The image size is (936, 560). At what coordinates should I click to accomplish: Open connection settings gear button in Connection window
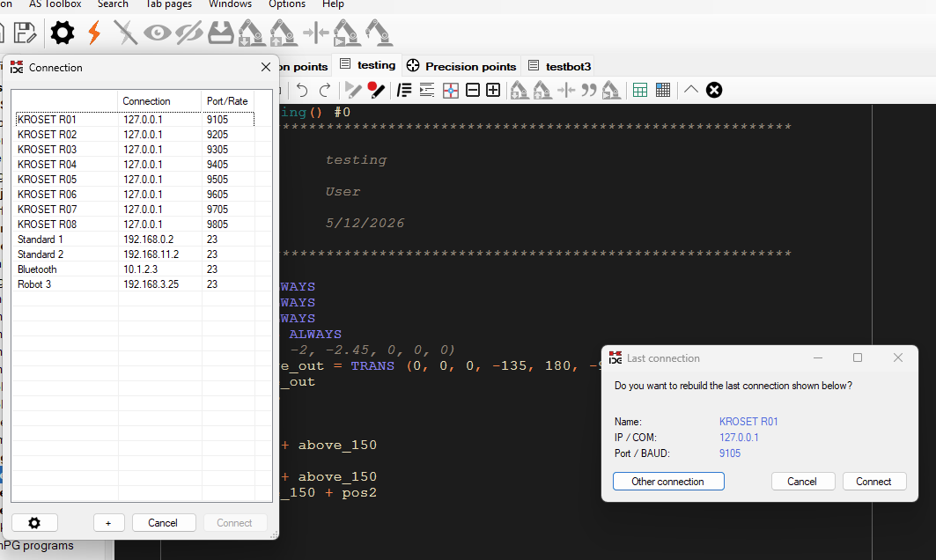click(34, 523)
